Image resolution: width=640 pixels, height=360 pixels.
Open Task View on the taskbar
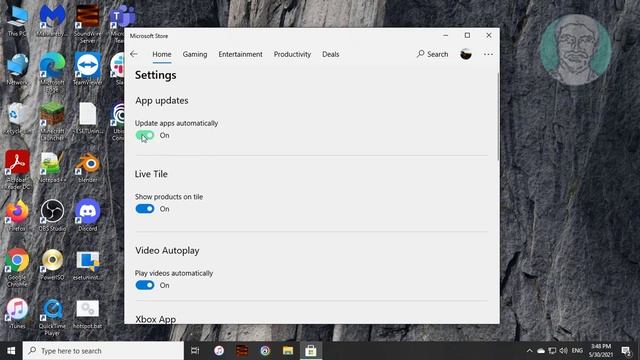(195, 351)
